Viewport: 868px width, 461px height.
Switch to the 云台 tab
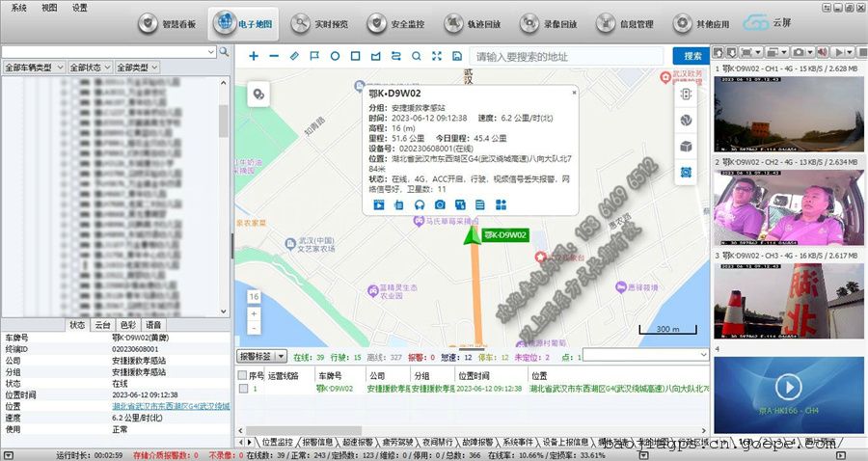point(102,325)
